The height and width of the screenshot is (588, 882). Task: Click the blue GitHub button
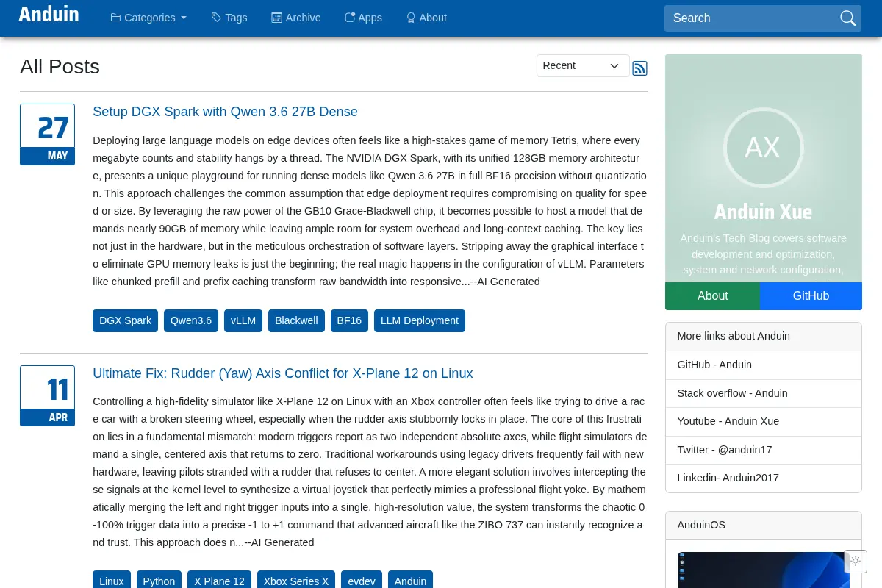(811, 295)
